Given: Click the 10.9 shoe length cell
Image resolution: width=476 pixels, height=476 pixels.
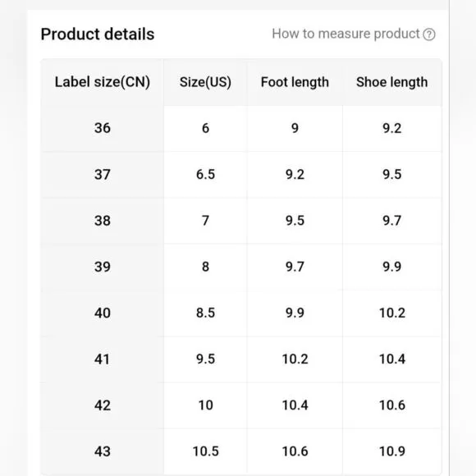Looking at the screenshot, I should [392, 451].
